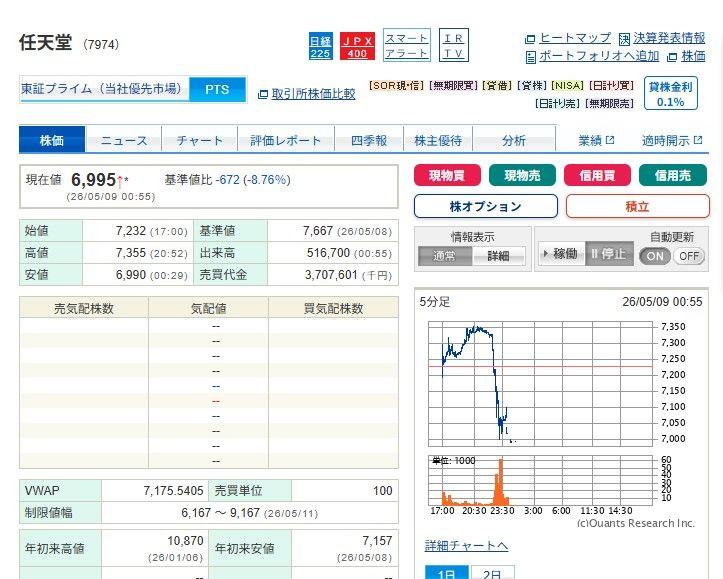Switch to the ニュース tab

124,140
